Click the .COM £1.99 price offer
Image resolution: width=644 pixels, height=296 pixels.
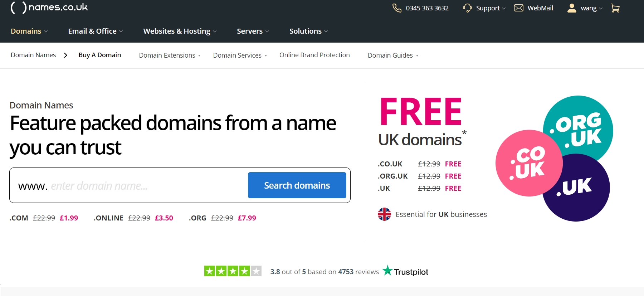44,218
